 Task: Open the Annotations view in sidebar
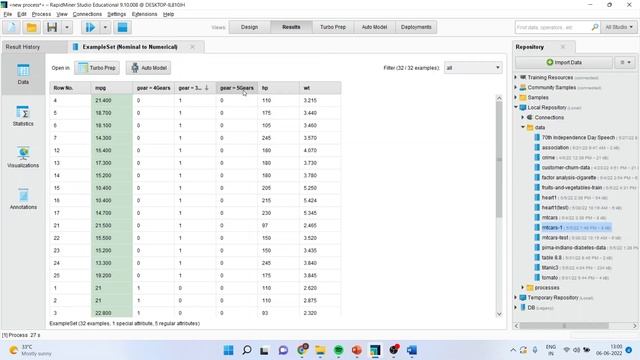(23, 199)
